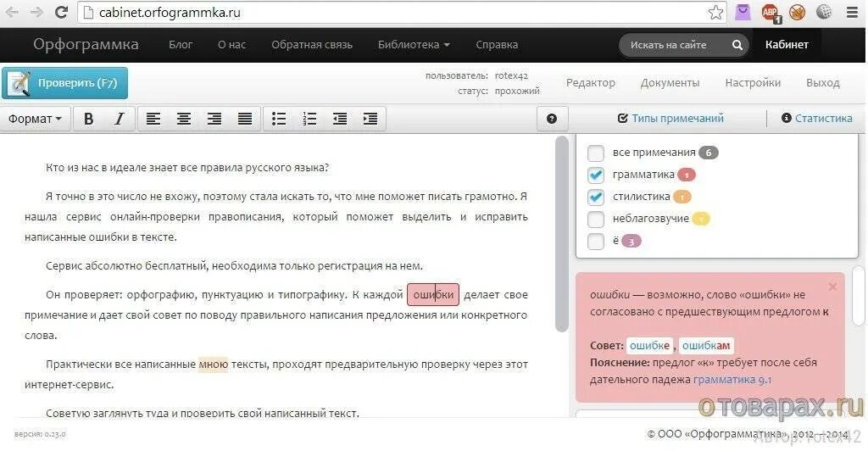The height and width of the screenshot is (451, 868).
Task: Click the Проверить (F7) button
Action: tap(64, 83)
